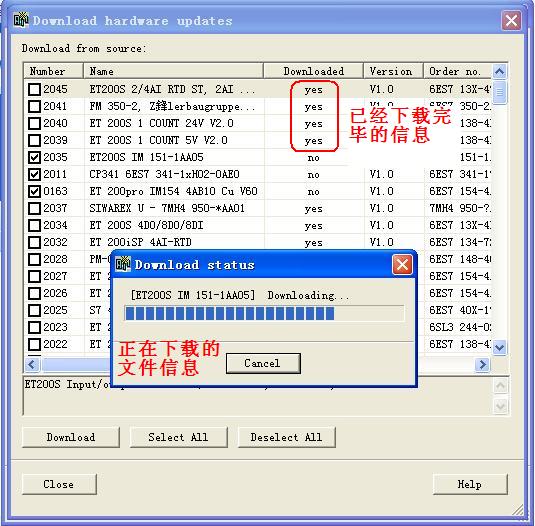Click the list scroll-up arrow
Viewport: 535px width, 526px height.
pyautogui.click(x=500, y=71)
